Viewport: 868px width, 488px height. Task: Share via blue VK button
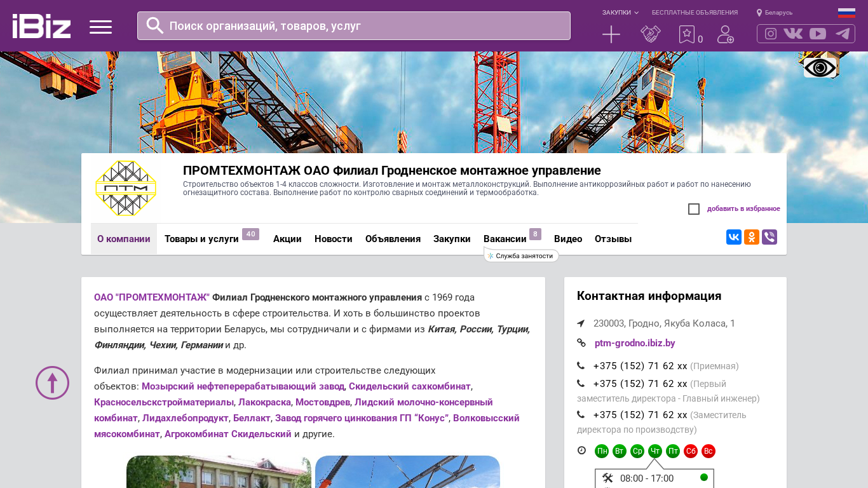pos(734,237)
